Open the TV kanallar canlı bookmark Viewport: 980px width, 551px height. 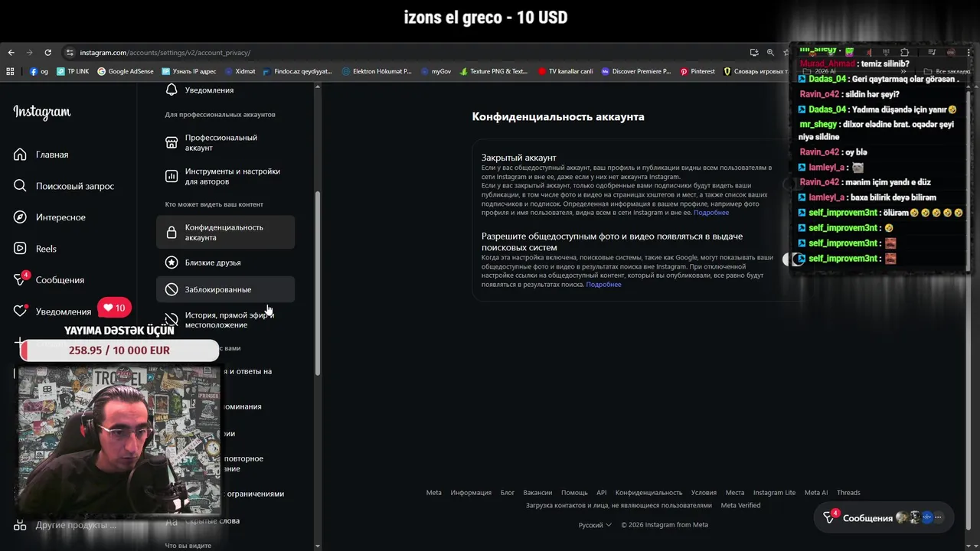coord(565,71)
